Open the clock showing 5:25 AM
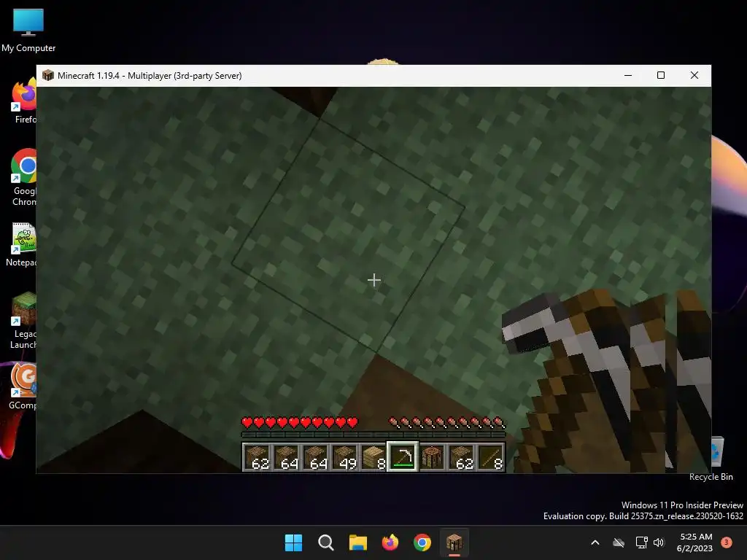 pos(694,542)
